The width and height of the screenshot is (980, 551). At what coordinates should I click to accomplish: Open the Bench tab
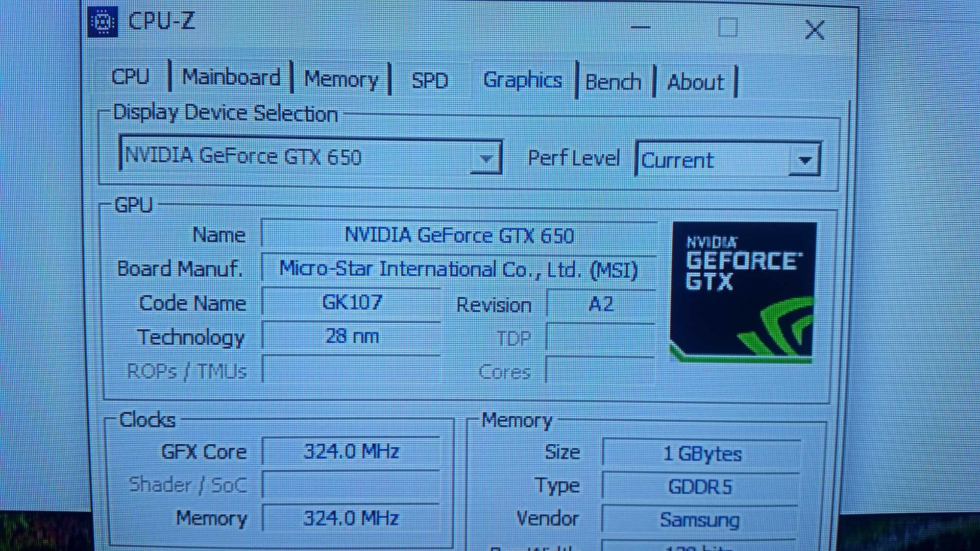pyautogui.click(x=613, y=82)
